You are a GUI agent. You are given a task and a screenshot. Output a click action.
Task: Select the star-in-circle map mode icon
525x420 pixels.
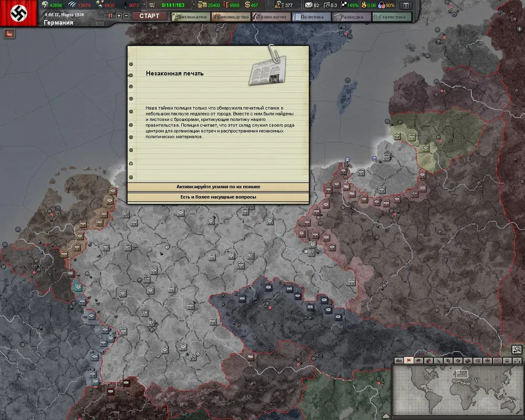(488, 361)
